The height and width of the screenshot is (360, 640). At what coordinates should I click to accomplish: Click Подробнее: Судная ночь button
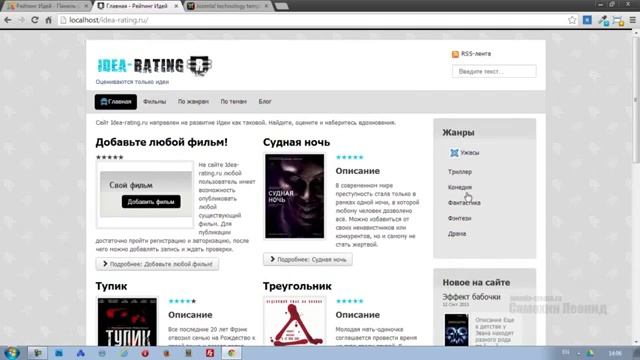[308, 259]
